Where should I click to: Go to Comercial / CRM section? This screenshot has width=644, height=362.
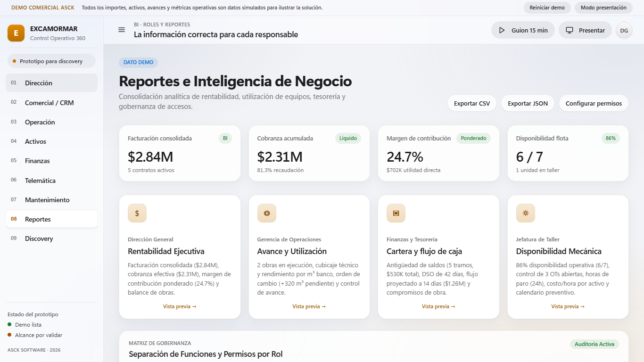(52, 102)
